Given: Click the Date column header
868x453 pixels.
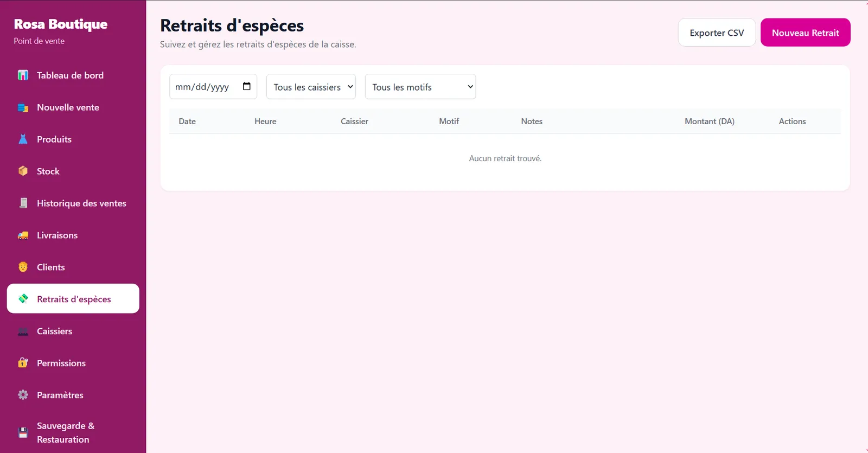Looking at the screenshot, I should click(x=187, y=122).
